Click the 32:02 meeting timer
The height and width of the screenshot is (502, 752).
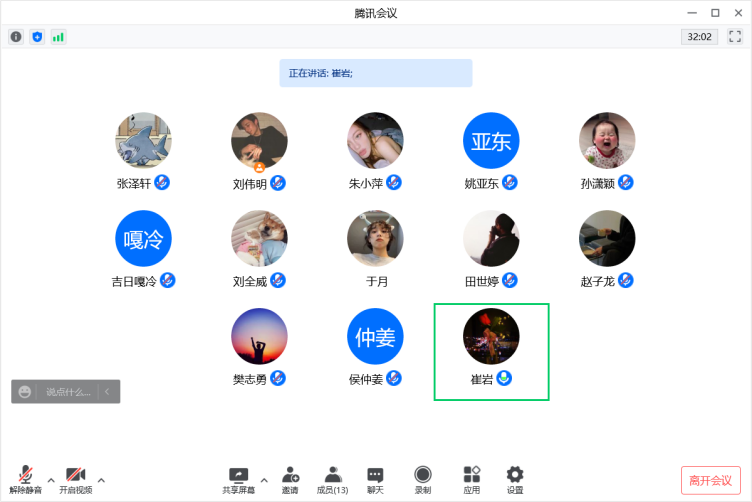[x=698, y=37]
